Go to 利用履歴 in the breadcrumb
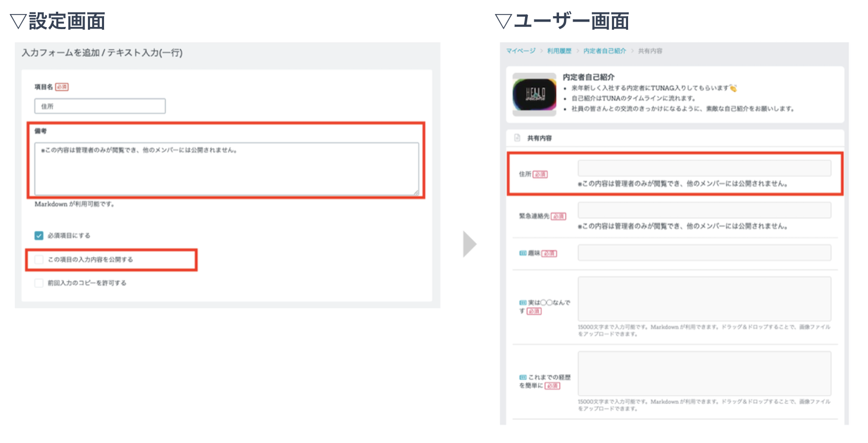The height and width of the screenshot is (443, 868). coord(559,51)
